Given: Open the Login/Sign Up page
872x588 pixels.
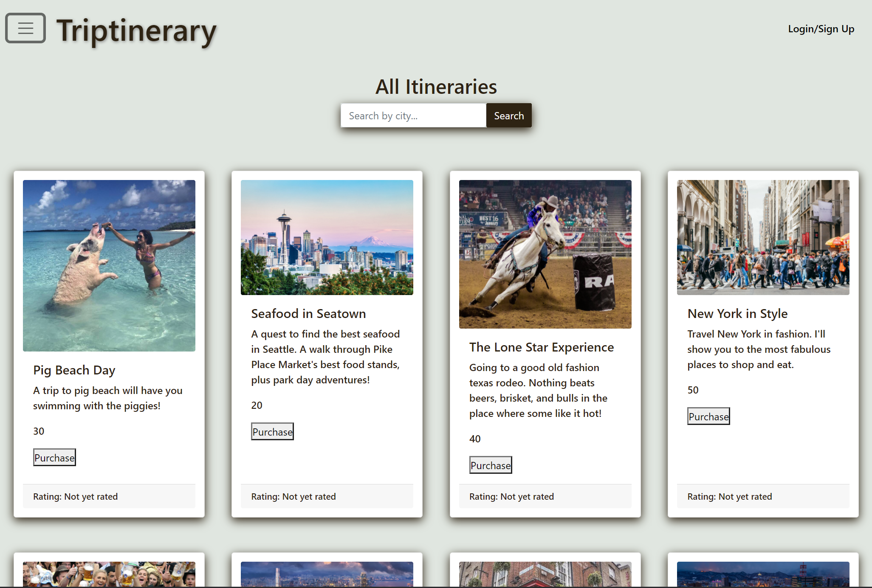Looking at the screenshot, I should (x=821, y=28).
